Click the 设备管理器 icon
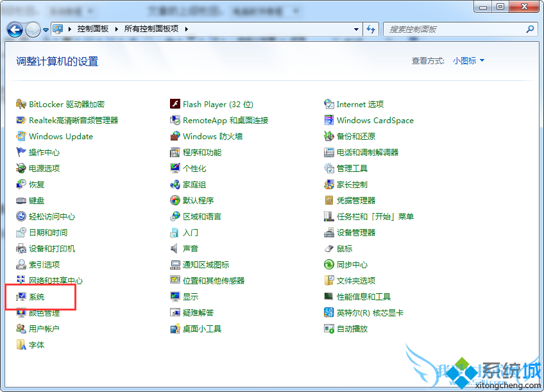The width and height of the screenshot is (544, 392). click(x=328, y=232)
